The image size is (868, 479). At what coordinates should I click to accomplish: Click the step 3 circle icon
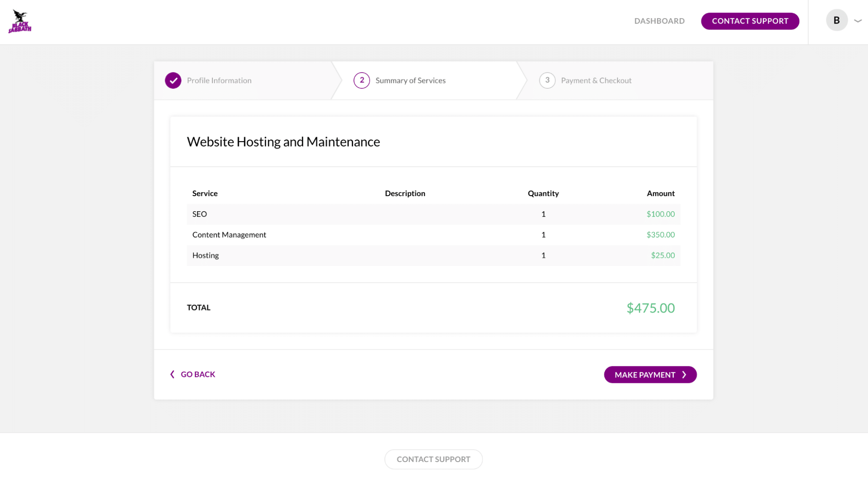(x=547, y=80)
